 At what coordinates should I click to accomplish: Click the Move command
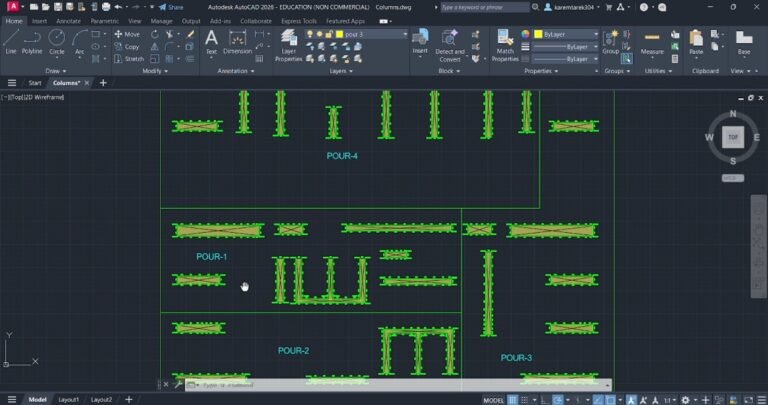click(x=127, y=34)
